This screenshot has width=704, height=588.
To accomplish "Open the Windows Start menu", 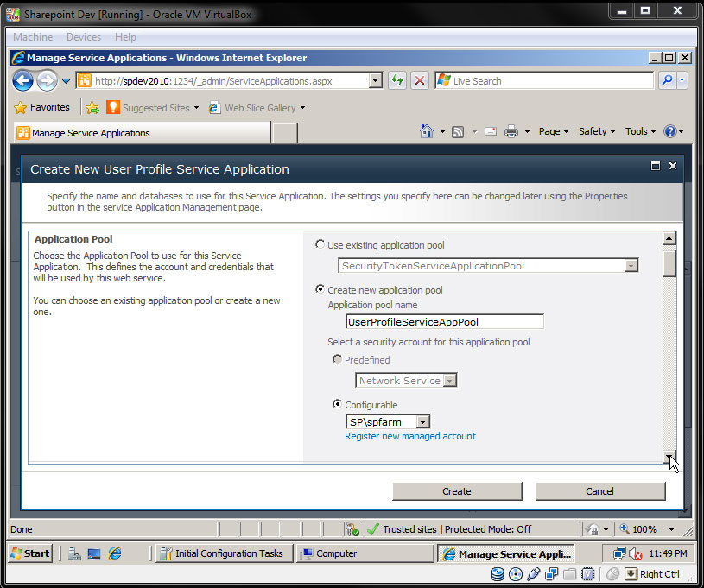I will (x=30, y=553).
